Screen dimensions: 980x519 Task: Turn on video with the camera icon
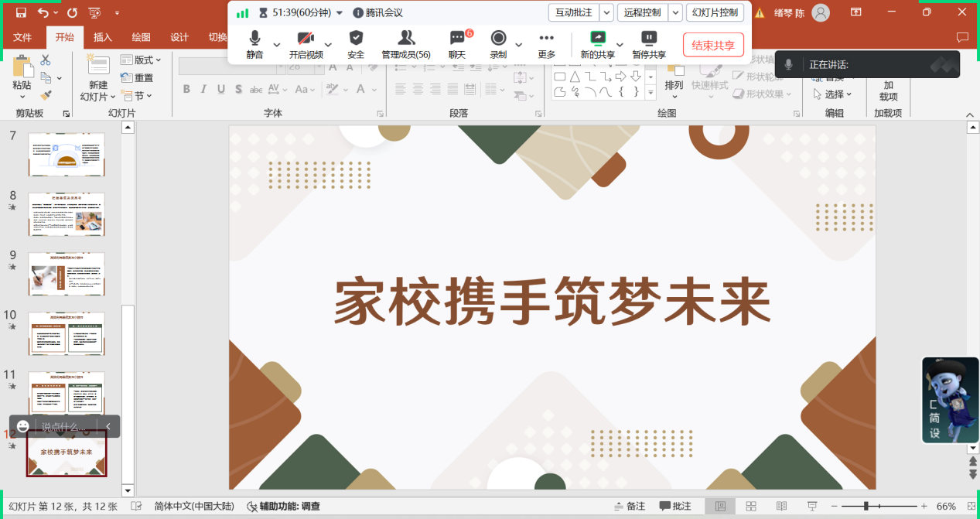click(306, 44)
